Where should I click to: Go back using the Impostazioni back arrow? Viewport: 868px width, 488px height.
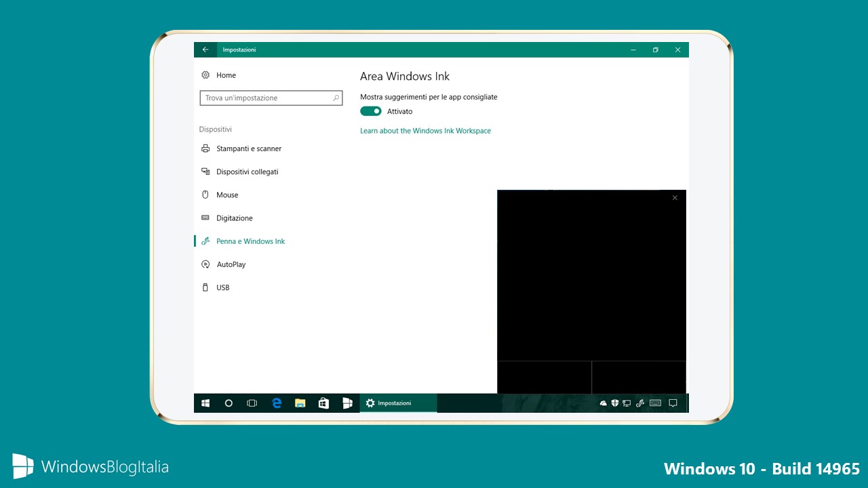[x=205, y=49]
